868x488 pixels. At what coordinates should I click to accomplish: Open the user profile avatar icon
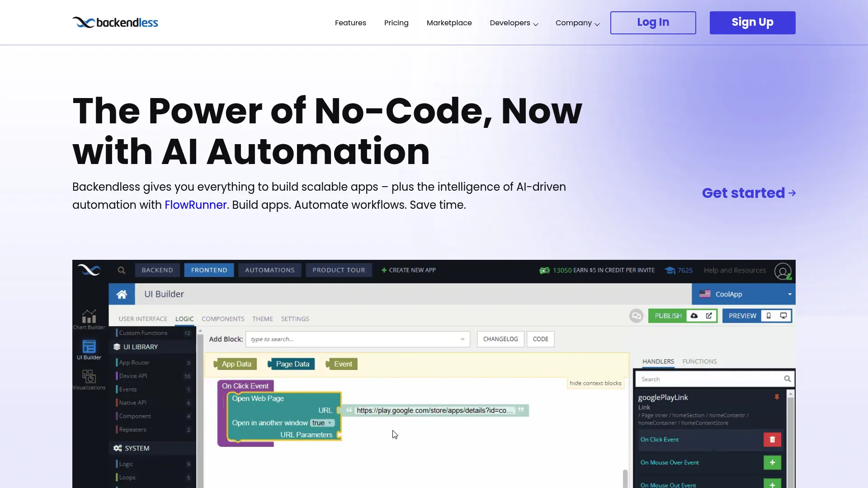coord(783,271)
